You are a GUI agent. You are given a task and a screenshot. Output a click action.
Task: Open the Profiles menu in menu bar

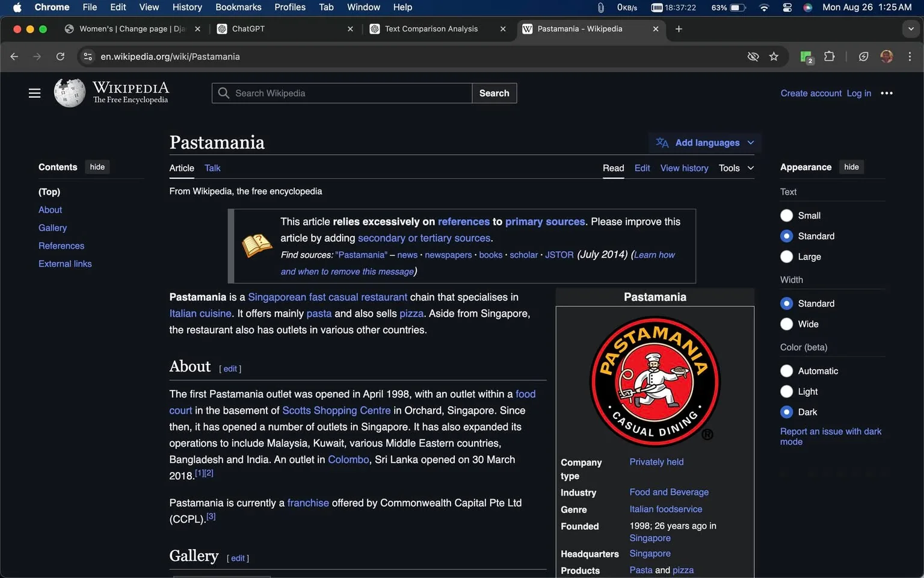point(290,7)
